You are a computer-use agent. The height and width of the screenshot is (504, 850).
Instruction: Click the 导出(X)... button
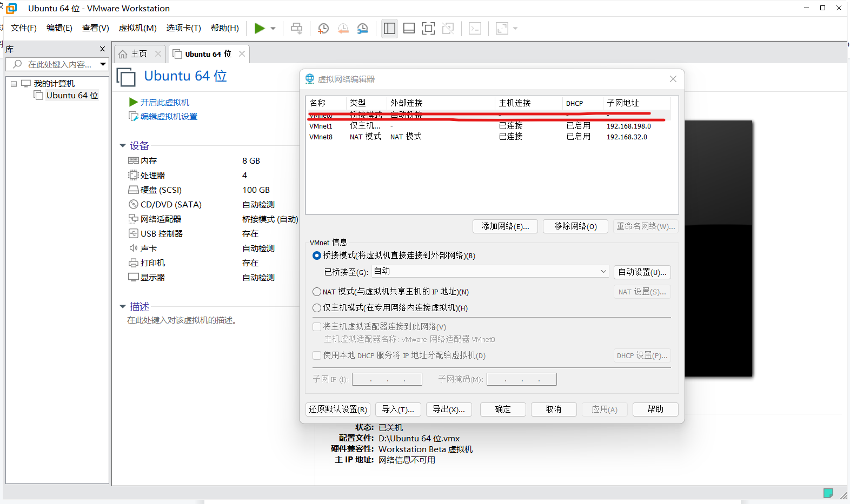[449, 409]
